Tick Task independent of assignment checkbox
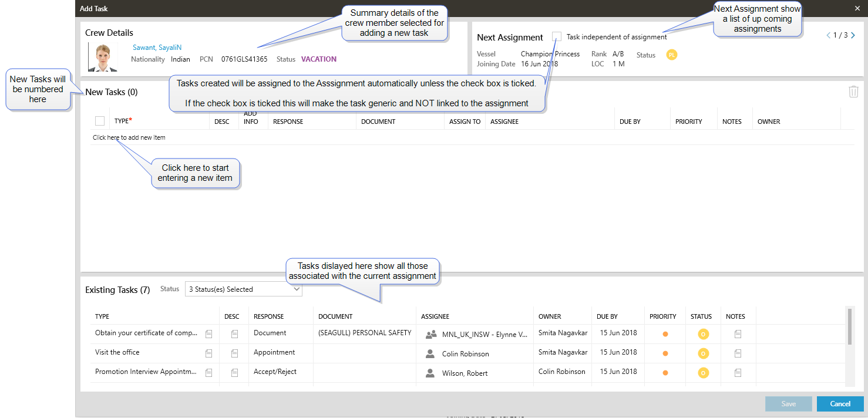 coord(557,36)
